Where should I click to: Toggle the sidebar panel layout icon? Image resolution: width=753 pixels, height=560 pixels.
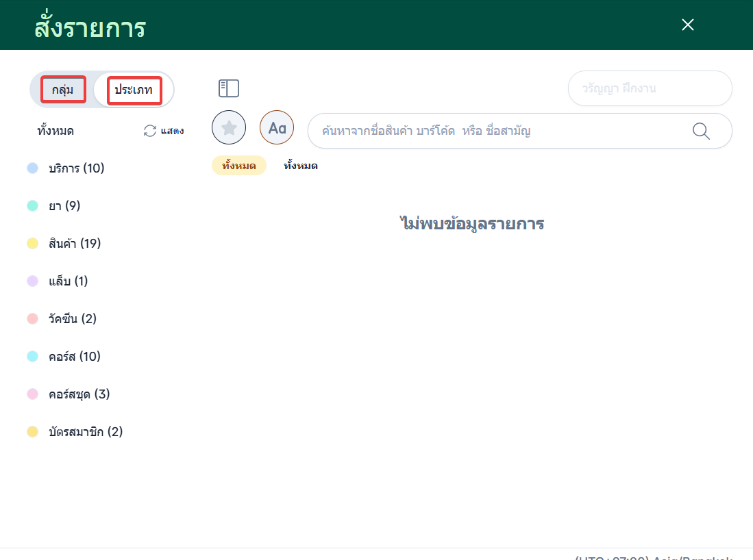[229, 88]
